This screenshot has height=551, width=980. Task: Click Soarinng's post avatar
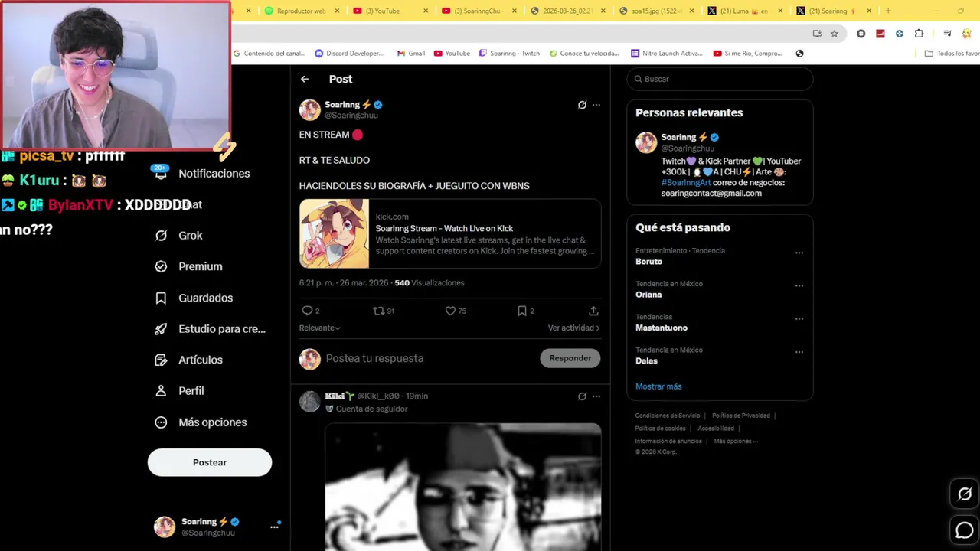pos(310,109)
